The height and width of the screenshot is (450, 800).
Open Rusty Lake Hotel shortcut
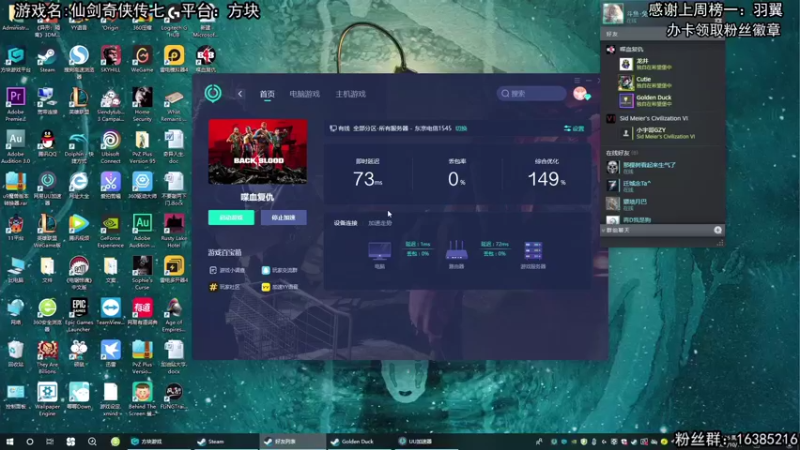point(173,231)
